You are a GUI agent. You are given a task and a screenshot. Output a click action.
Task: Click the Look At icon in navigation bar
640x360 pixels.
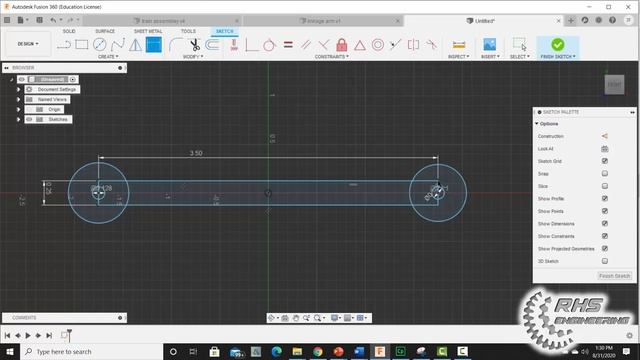pyautogui.click(x=285, y=318)
